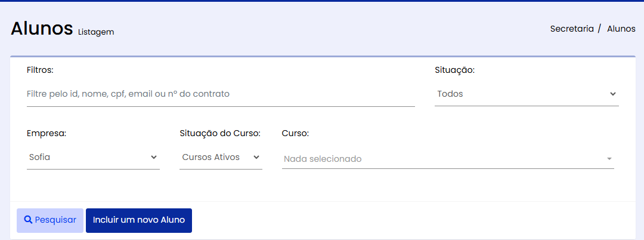Go to Secretaria in the breadcrumb
This screenshot has height=240, width=644.
point(571,29)
